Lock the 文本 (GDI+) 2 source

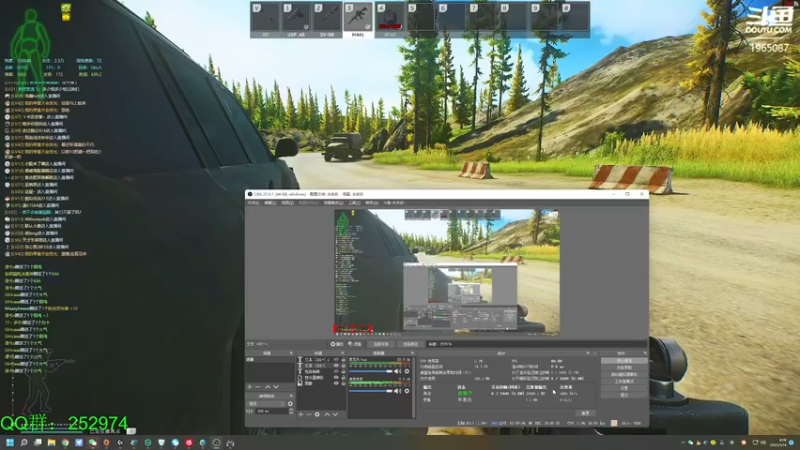343,360
